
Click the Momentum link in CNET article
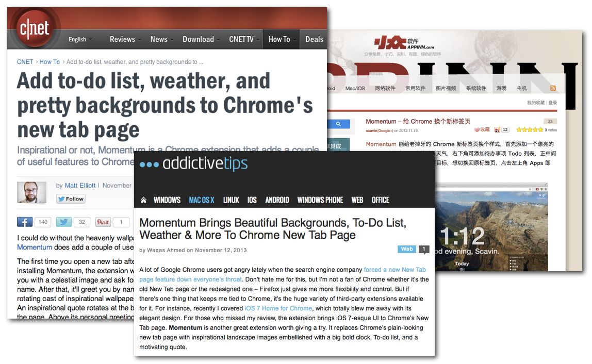click(35, 247)
